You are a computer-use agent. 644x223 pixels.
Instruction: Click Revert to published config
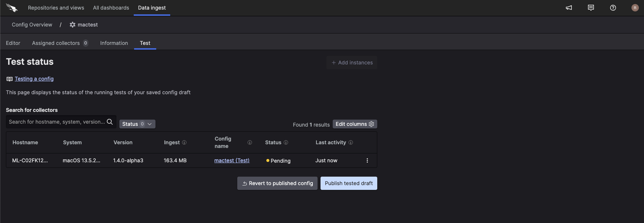pos(277,183)
